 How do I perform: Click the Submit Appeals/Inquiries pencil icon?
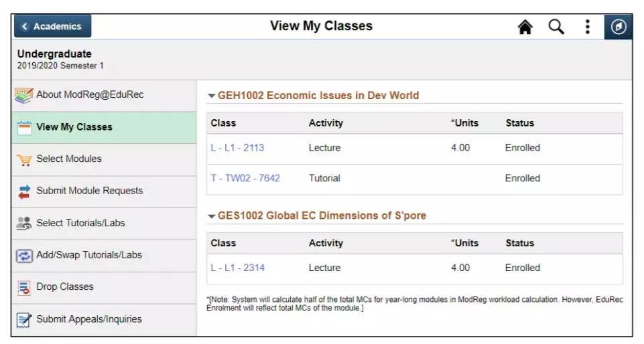tap(24, 319)
